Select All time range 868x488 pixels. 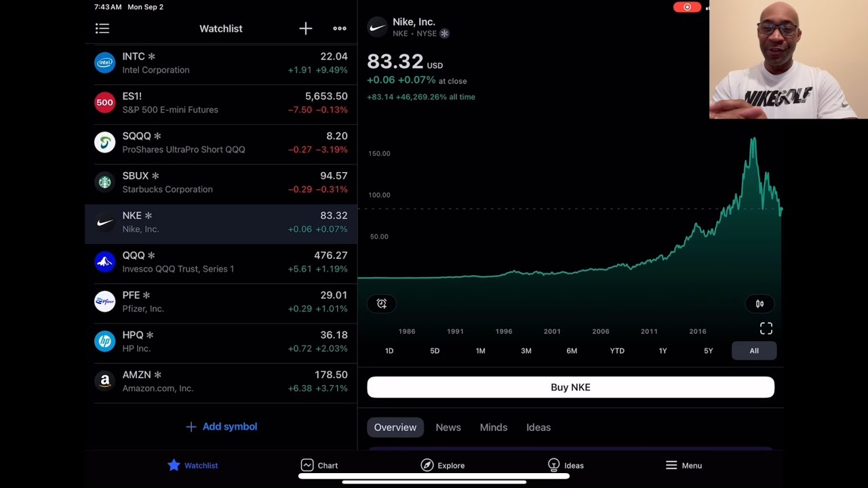754,350
